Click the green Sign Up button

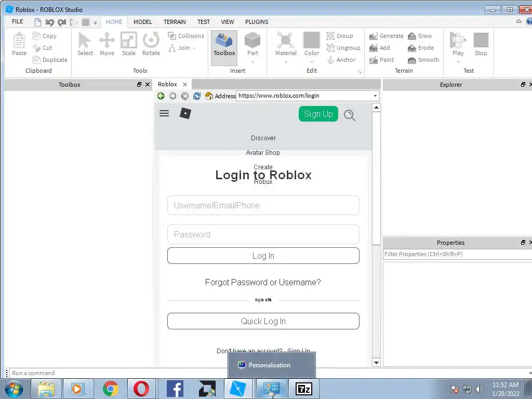318,114
